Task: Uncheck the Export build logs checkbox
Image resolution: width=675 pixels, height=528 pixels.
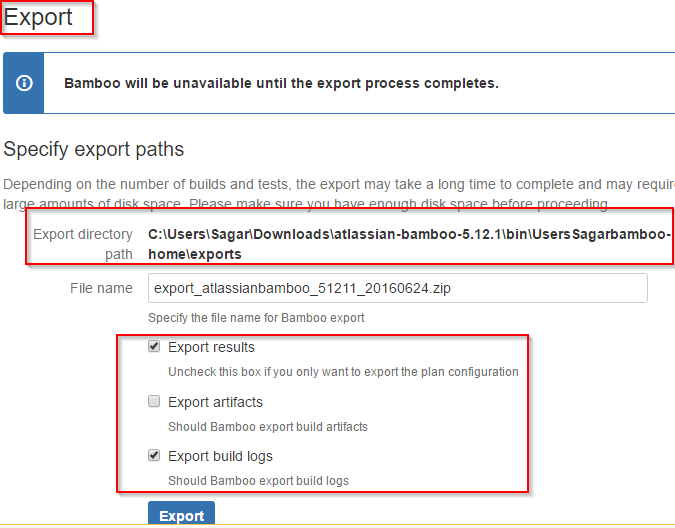Action: [154, 455]
